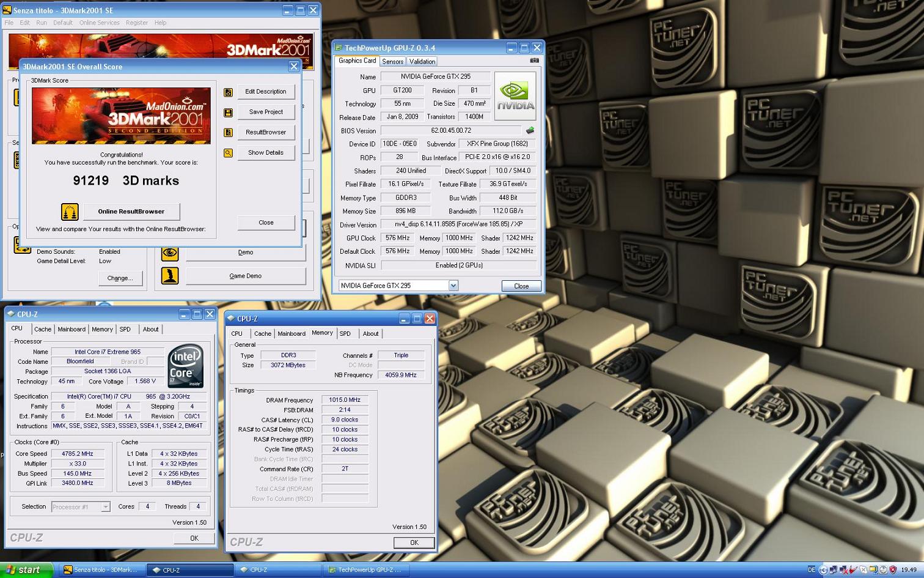The image size is (924, 578).
Task: Activate the TechPowerUp GPU-Z taskbar button
Action: pos(367,570)
